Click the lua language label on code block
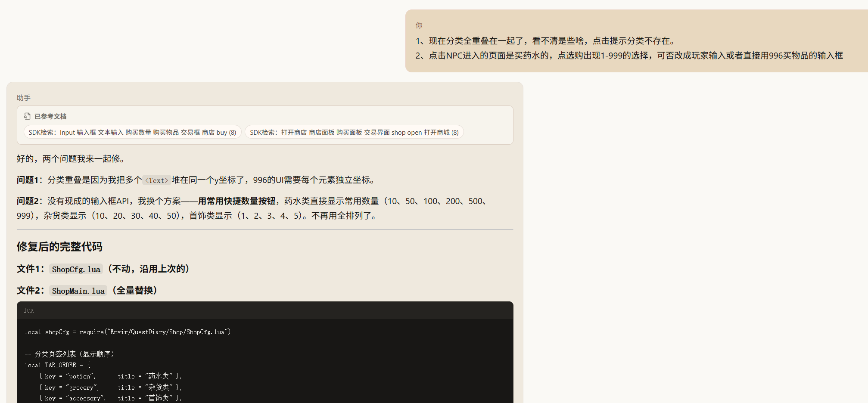This screenshot has height=403, width=868. 29,310
